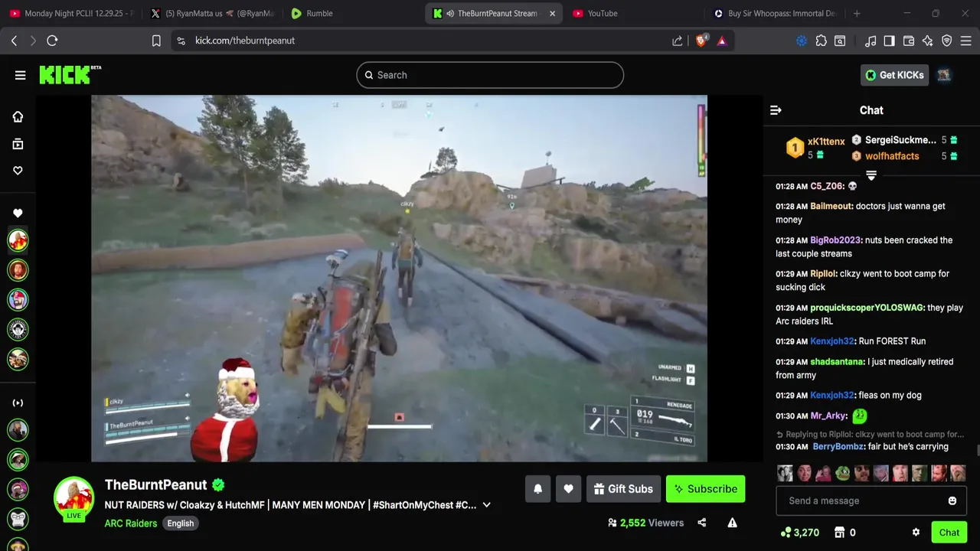Open the emoji picker in chat
The width and height of the screenshot is (980, 551).
click(952, 500)
